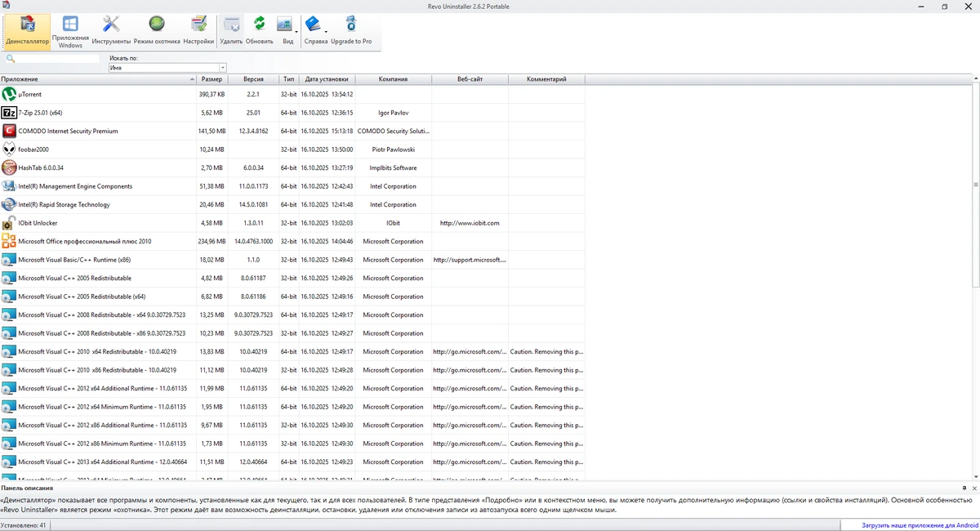Image resolution: width=980 pixels, height=531 pixels.
Task: Click the Igor Pavlov company cell
Action: (x=393, y=113)
